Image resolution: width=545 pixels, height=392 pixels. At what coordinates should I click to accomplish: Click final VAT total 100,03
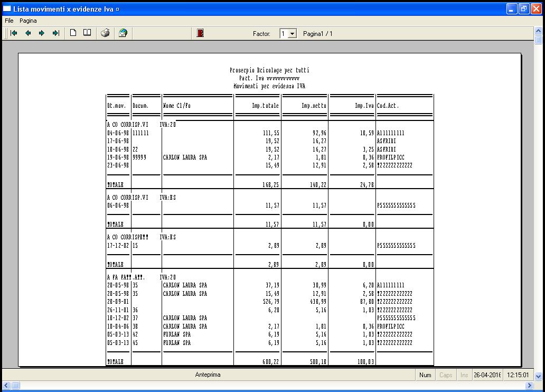365,362
